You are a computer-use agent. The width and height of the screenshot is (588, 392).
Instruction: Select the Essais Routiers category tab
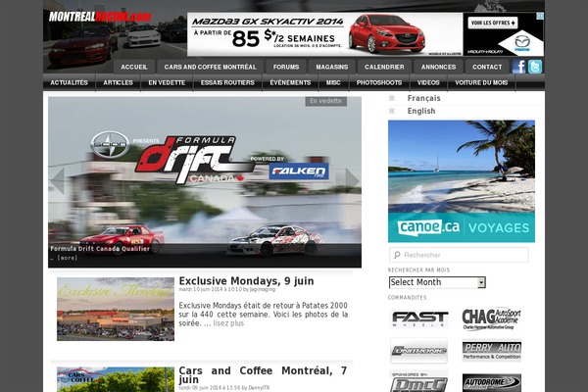(x=227, y=82)
